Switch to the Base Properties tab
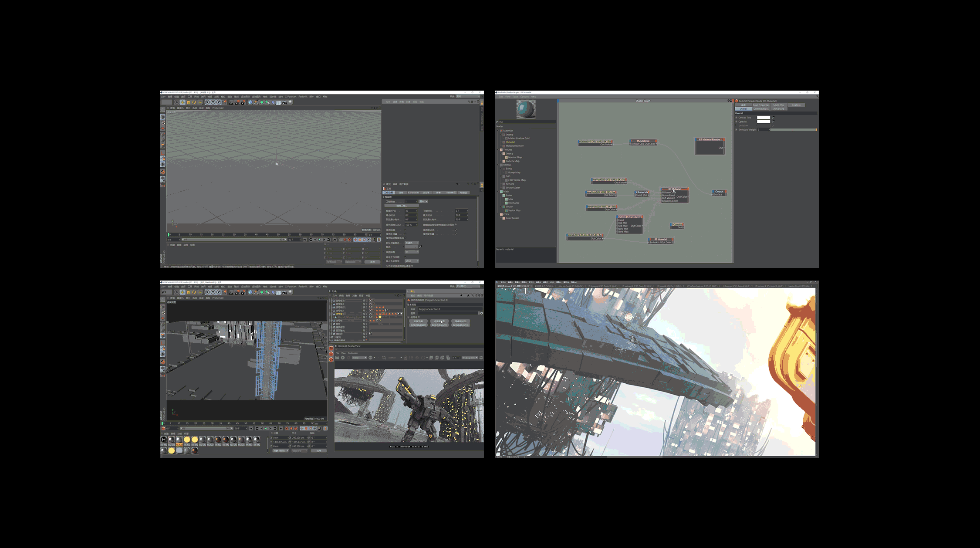980x548 pixels. [761, 105]
